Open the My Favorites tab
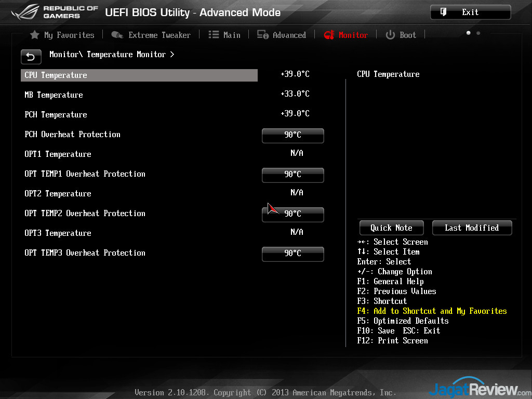This screenshot has height=399, width=532. coord(62,35)
